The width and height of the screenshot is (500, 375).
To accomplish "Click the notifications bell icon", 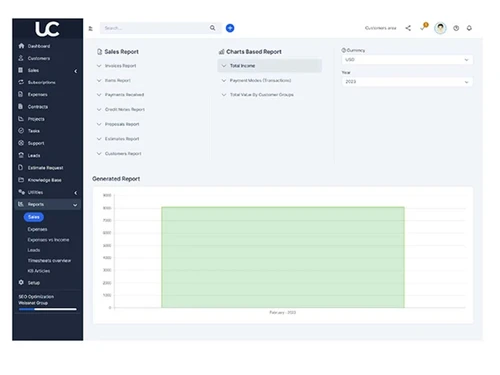I will coord(469,28).
